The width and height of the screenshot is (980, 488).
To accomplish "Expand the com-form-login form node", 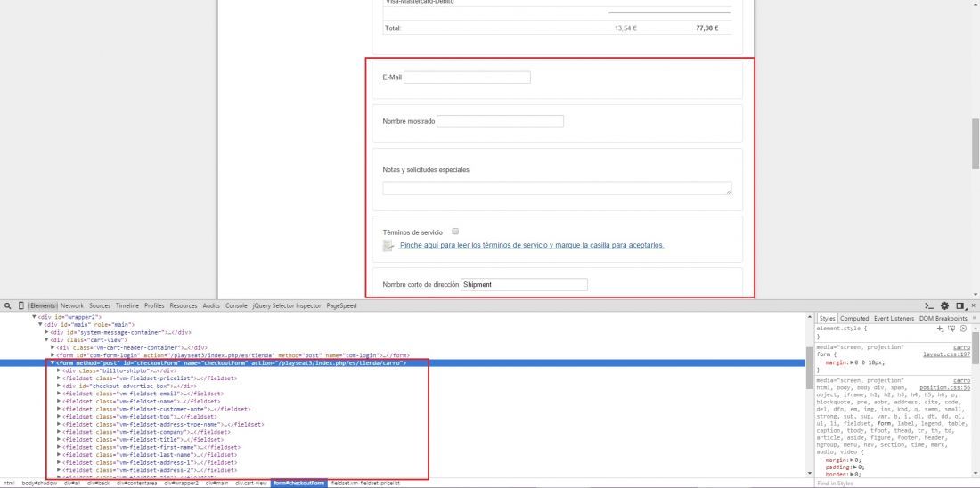I will click(53, 355).
